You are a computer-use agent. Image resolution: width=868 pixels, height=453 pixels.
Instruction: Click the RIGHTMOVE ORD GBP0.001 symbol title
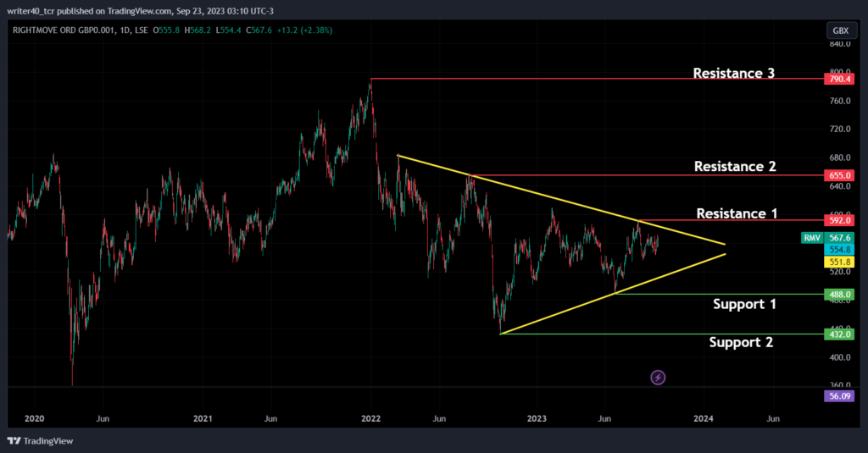coord(64,30)
